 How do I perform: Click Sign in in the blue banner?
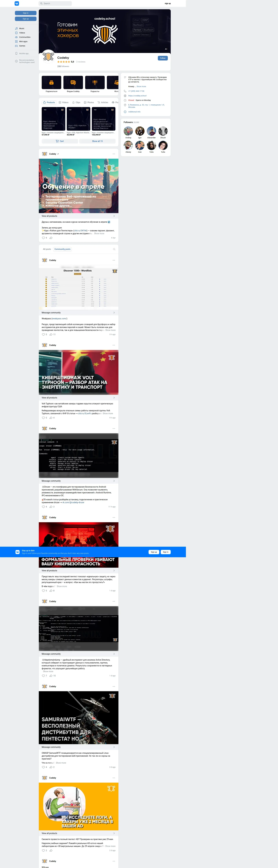(165, 552)
